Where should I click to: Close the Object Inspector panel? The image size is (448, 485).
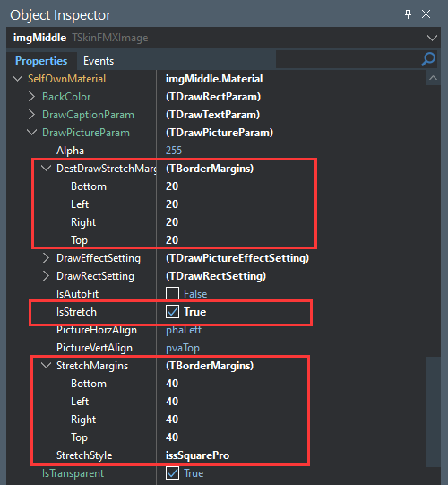tap(426, 14)
